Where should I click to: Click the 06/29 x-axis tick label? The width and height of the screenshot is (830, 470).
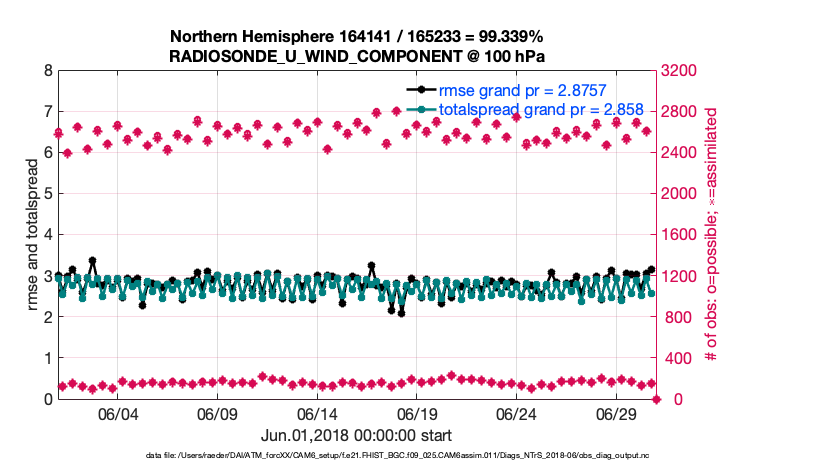click(x=617, y=416)
